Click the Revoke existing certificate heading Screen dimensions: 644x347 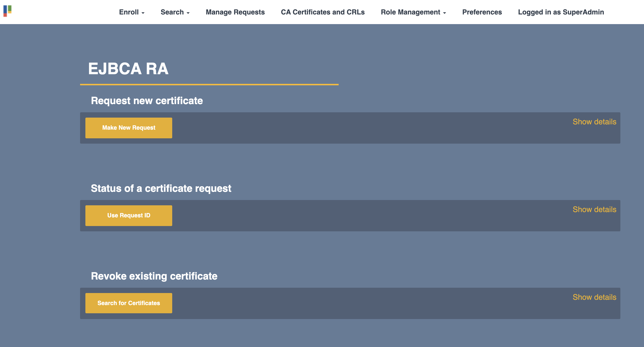[x=154, y=276]
